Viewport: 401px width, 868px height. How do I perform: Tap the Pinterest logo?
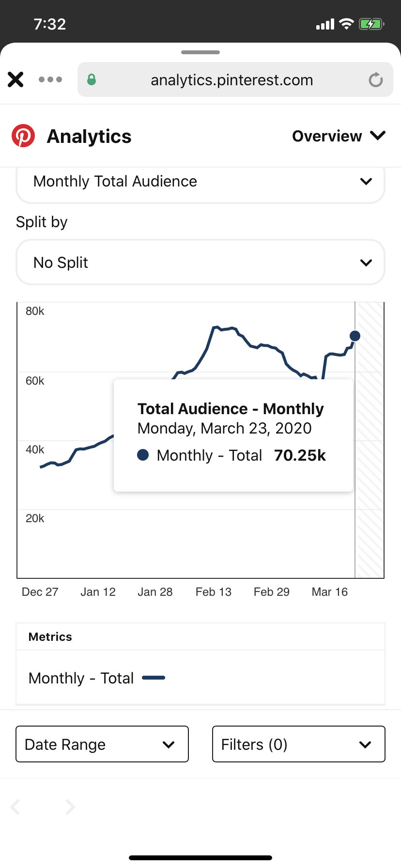pos(23,136)
